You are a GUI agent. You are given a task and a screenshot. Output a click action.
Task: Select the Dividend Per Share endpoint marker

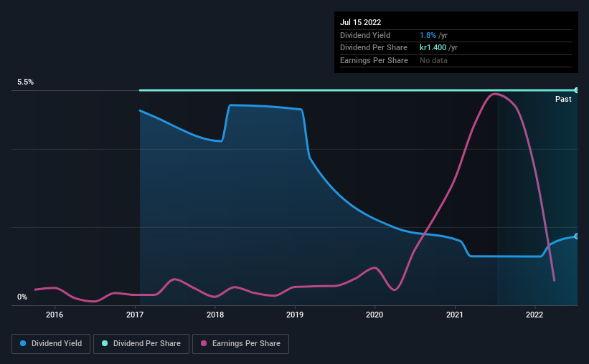coord(577,90)
